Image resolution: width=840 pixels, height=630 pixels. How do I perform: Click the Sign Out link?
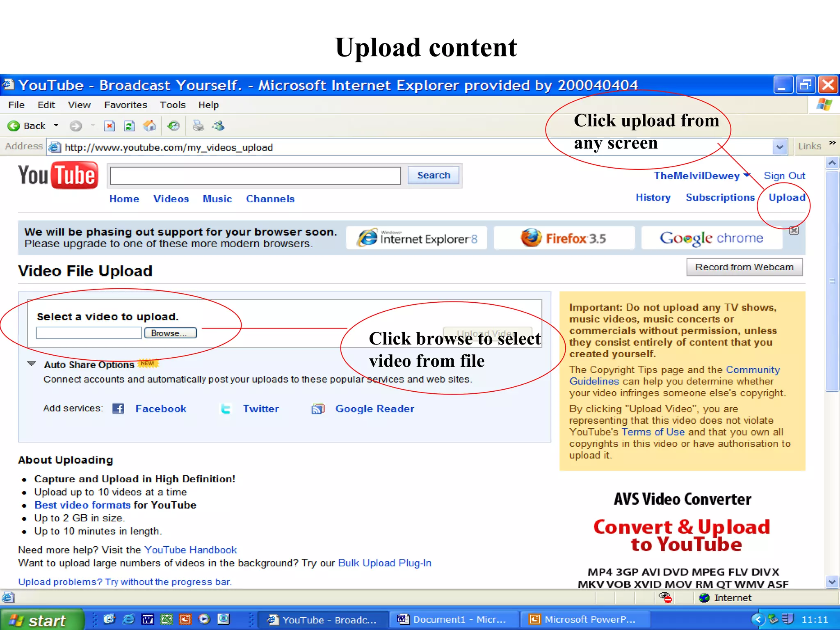784,176
